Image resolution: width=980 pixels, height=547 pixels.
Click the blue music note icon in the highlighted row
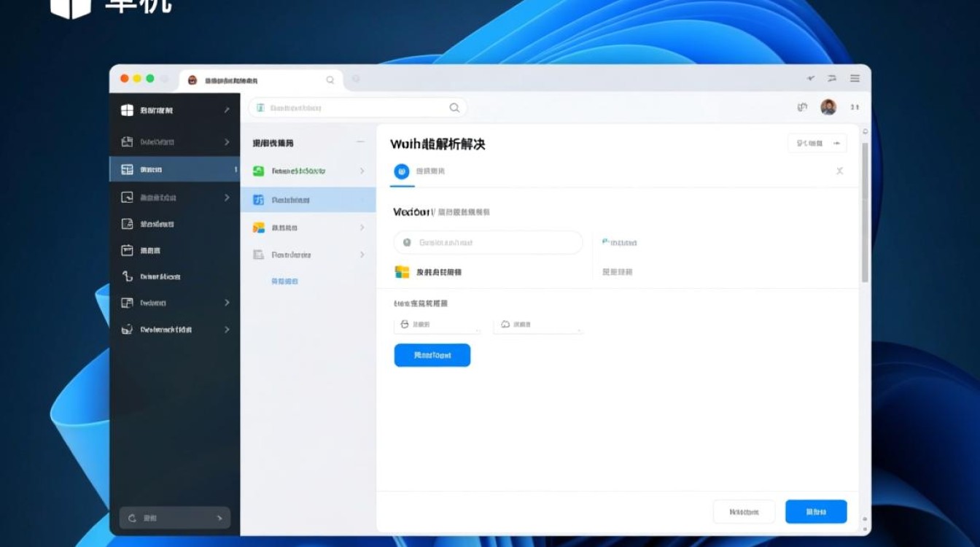tap(258, 200)
